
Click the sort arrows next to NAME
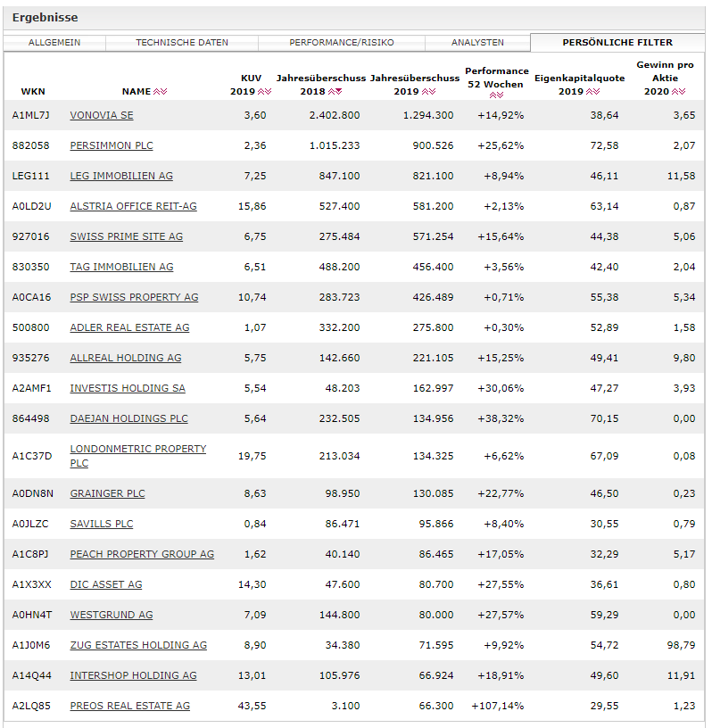tap(161, 92)
